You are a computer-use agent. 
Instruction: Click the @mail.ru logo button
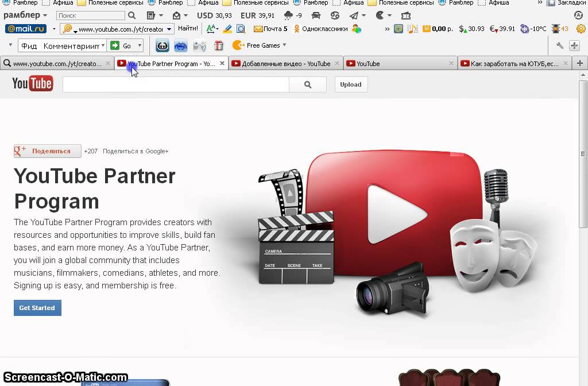(x=26, y=29)
